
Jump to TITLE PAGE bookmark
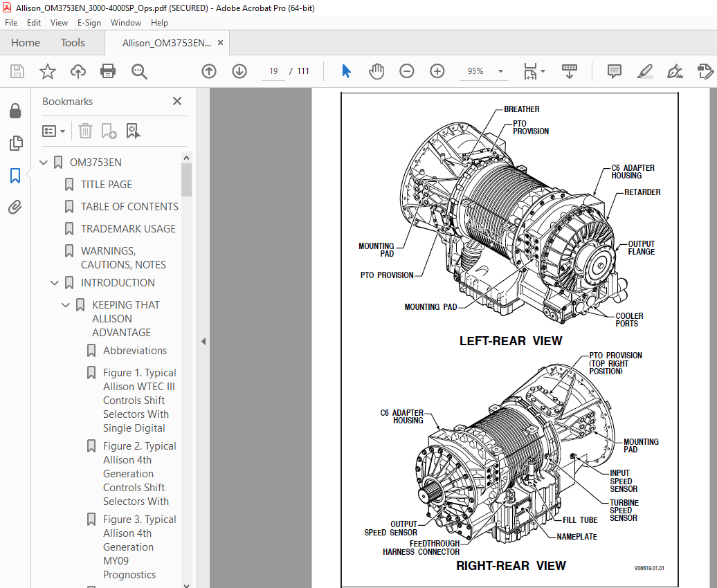pos(107,185)
